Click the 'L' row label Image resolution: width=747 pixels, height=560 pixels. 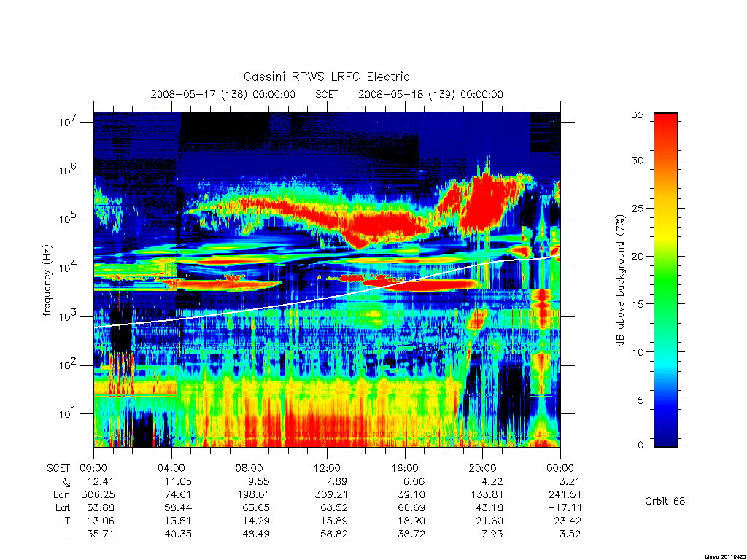click(68, 534)
